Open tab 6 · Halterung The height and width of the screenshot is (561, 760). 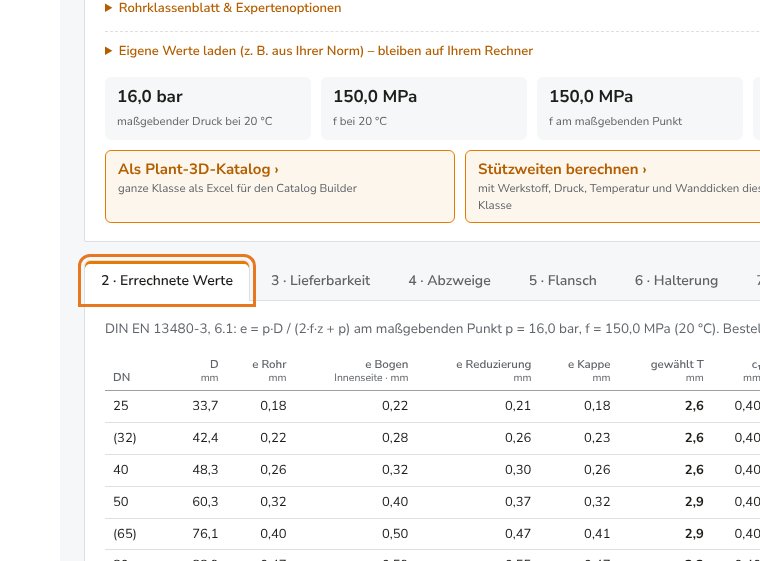click(x=677, y=280)
